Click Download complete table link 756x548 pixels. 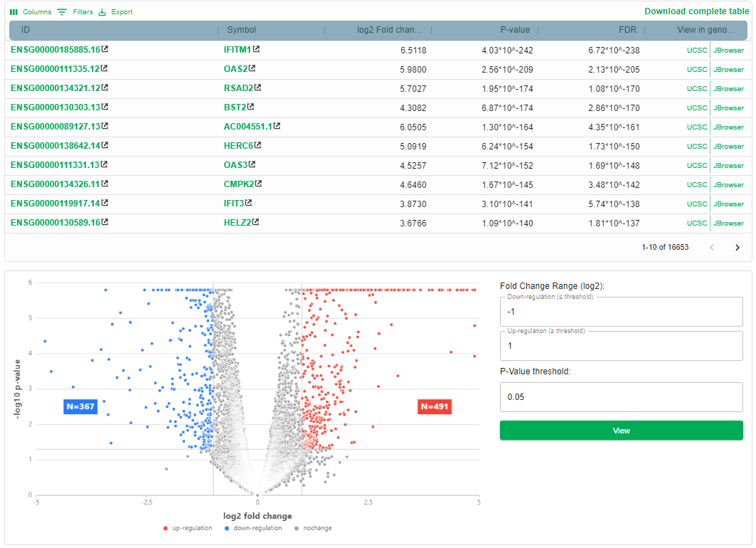point(696,11)
